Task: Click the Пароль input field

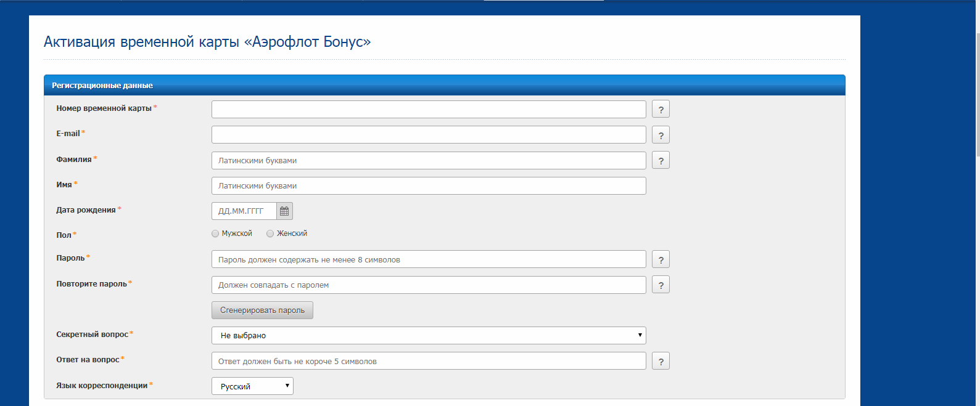Action: click(x=428, y=259)
